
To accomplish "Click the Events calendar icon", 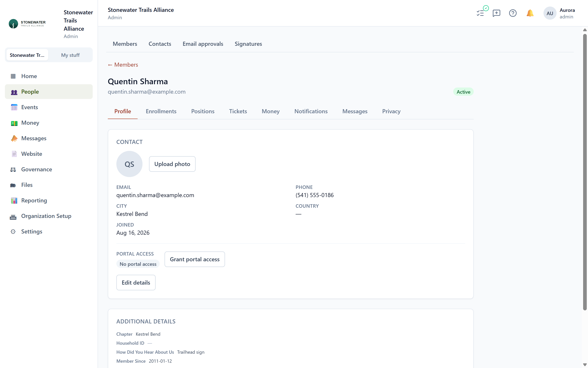I will point(14,107).
